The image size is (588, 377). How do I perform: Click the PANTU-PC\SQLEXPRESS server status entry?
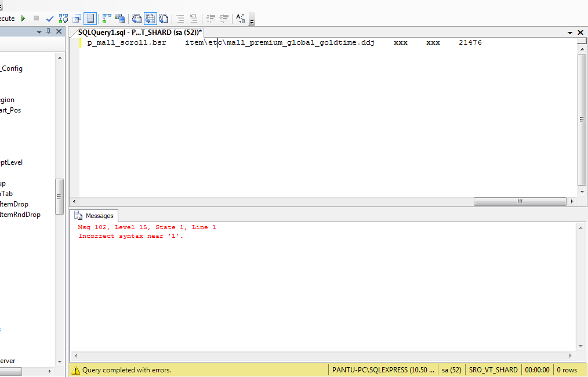tap(383, 370)
